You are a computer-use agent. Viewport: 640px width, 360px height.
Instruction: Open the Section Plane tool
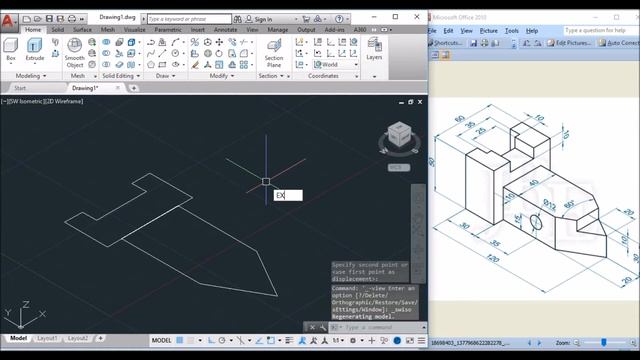(x=274, y=52)
